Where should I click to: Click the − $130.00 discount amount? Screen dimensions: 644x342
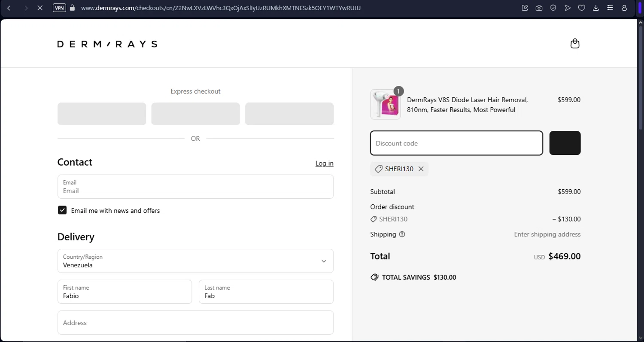coord(566,219)
